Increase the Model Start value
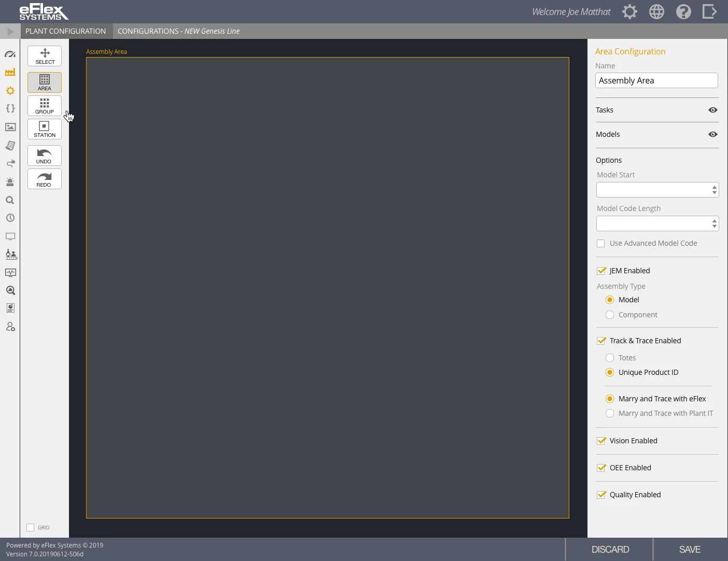The width and height of the screenshot is (728, 561). [x=715, y=187]
